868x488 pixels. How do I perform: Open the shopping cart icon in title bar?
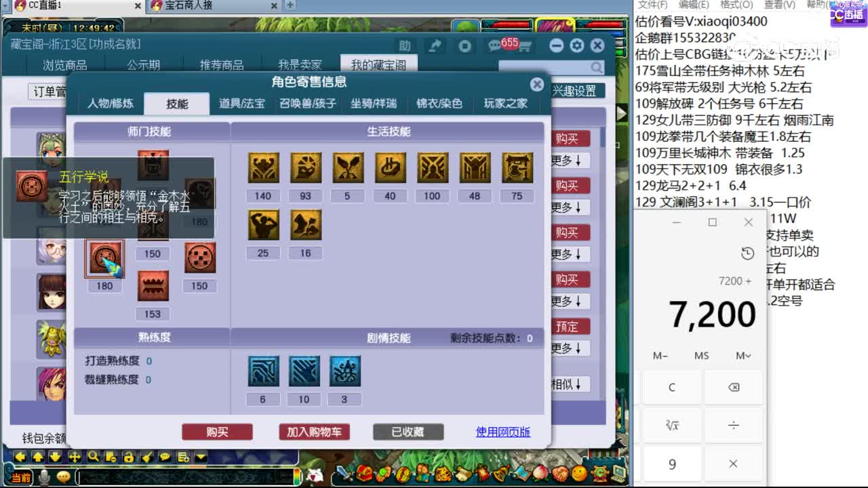[524, 46]
